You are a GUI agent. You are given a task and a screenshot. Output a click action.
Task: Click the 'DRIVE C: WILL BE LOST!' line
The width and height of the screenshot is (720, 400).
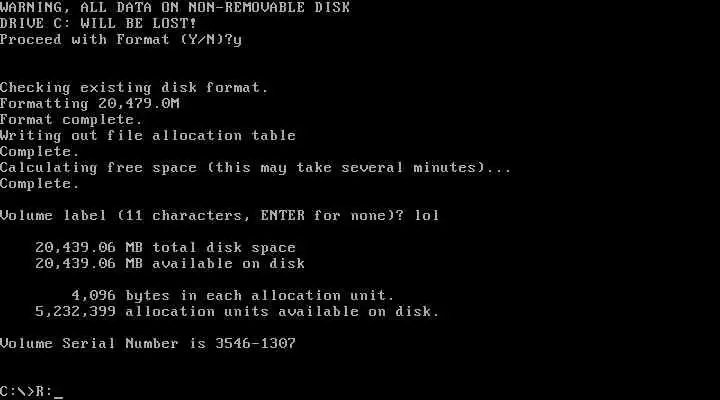pyautogui.click(x=98, y=23)
